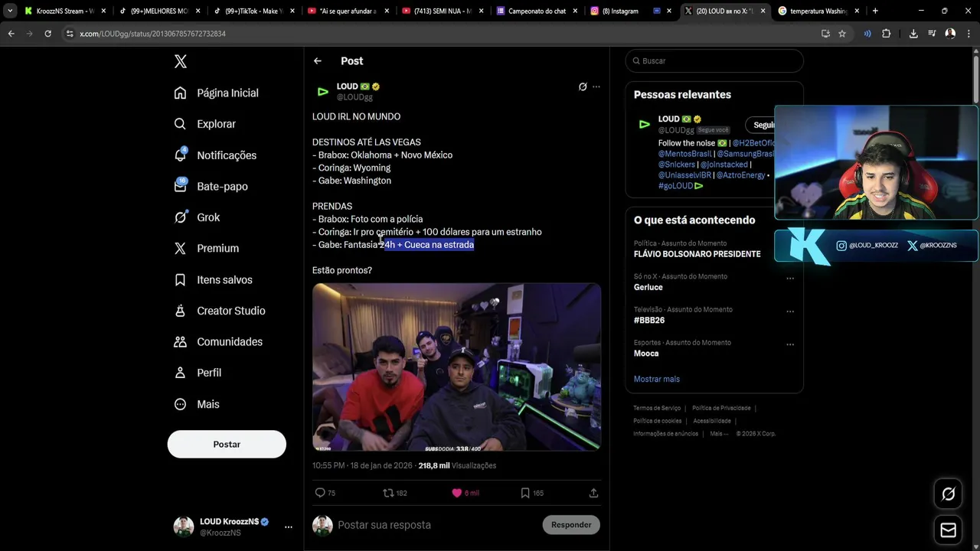The width and height of the screenshot is (980, 551).
Task: Open more options for #BBB26 trend
Action: coord(790,311)
